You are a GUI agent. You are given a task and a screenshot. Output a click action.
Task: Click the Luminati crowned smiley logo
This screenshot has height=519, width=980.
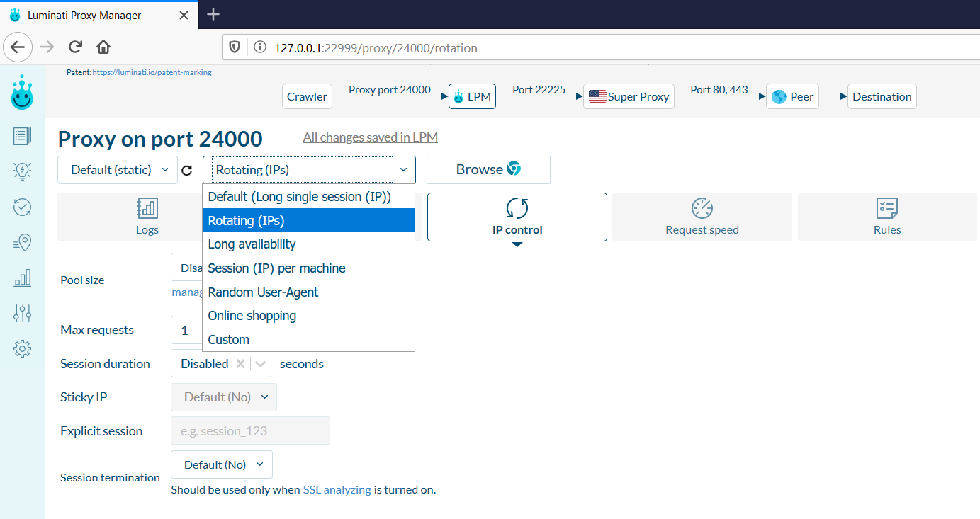tap(22, 93)
